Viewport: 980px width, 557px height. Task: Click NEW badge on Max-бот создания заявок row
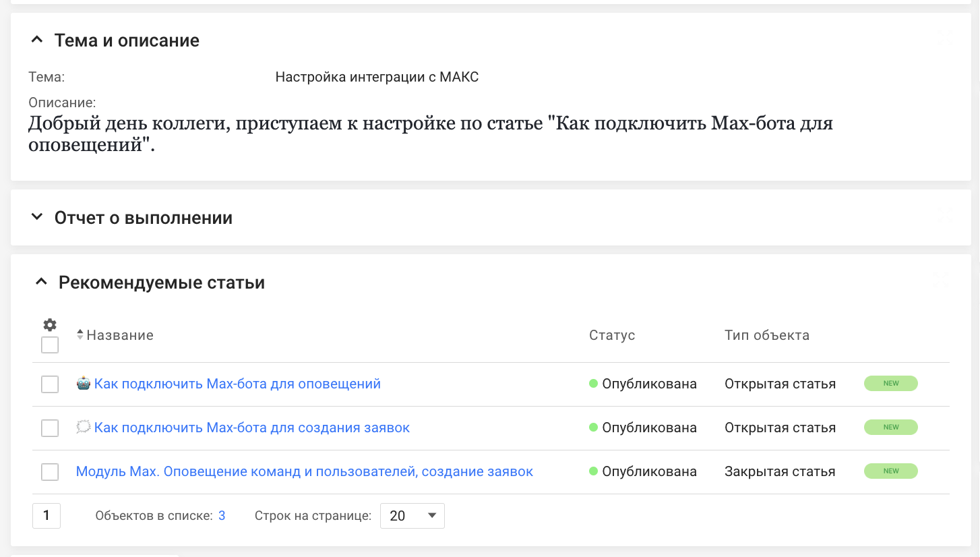891,428
